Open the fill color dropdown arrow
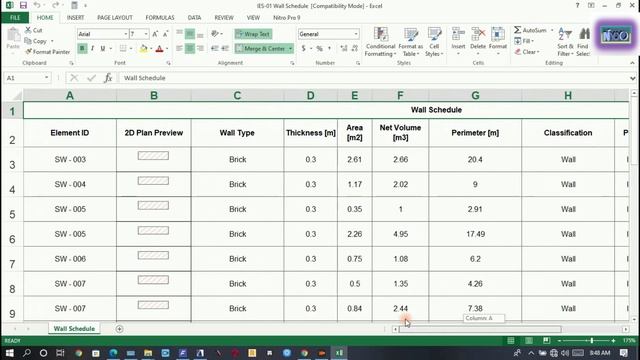This screenshot has width=640, height=360. coord(151,49)
